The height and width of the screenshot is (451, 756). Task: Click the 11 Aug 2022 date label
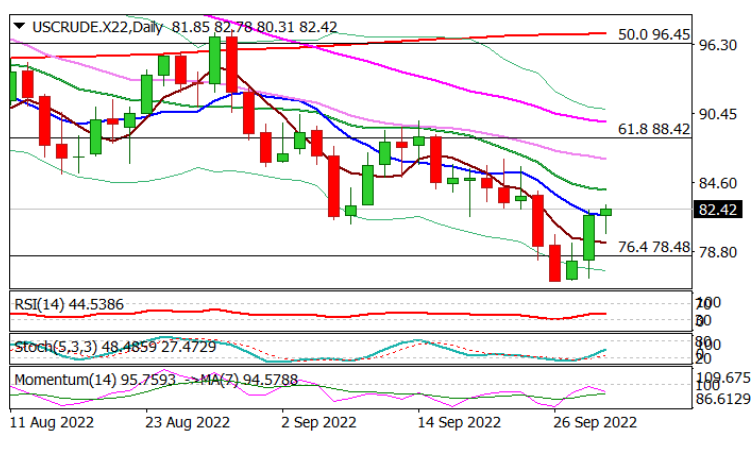click(x=52, y=423)
